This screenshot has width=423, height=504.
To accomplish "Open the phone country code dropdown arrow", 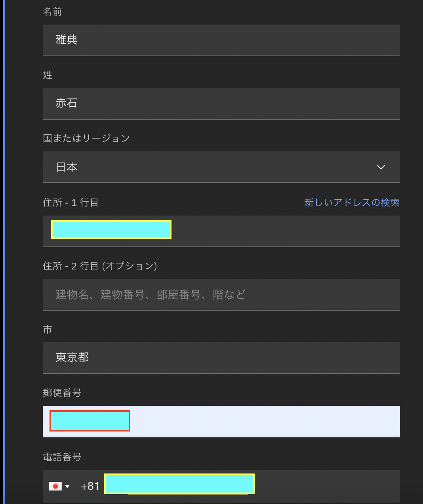I will pyautogui.click(x=67, y=486).
